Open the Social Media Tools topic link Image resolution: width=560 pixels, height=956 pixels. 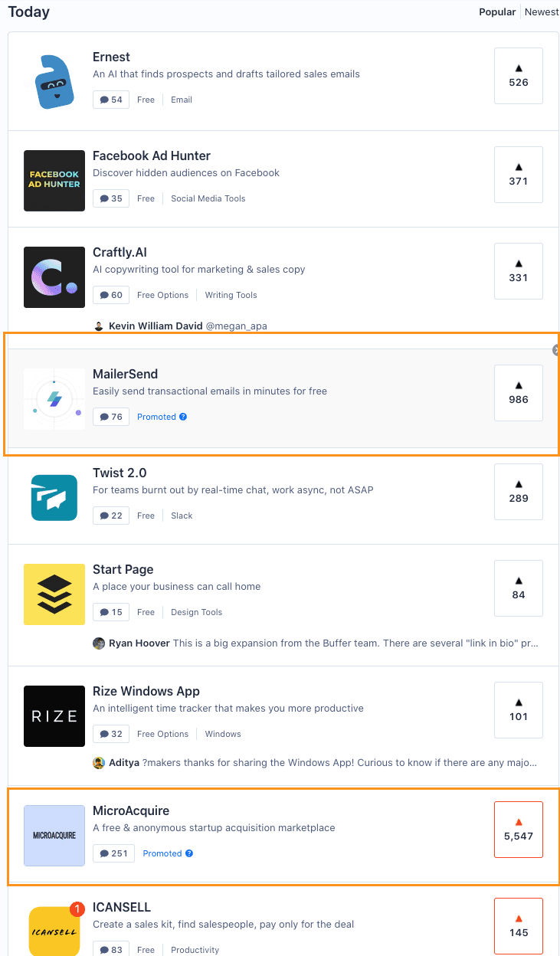click(208, 198)
